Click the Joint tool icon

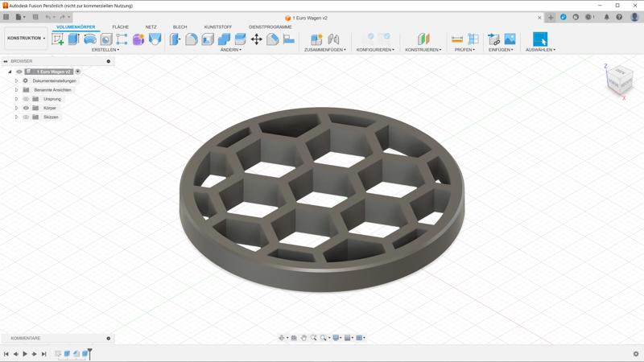[333, 39]
